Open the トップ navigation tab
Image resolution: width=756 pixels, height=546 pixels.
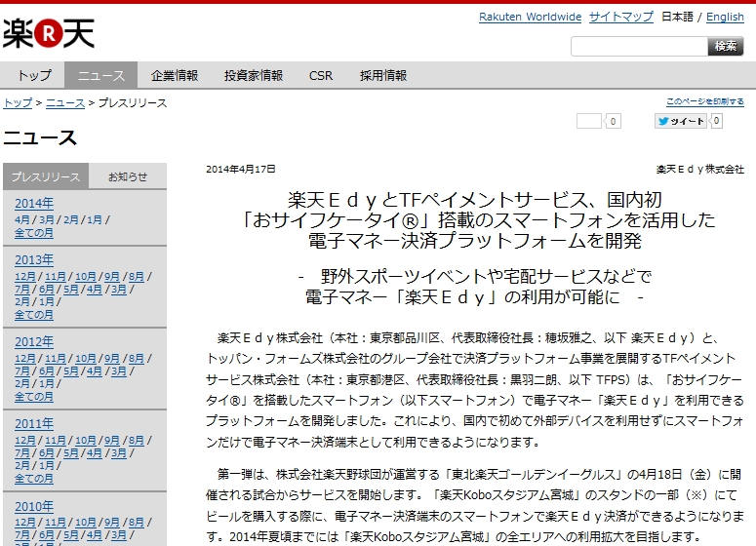pos(34,76)
